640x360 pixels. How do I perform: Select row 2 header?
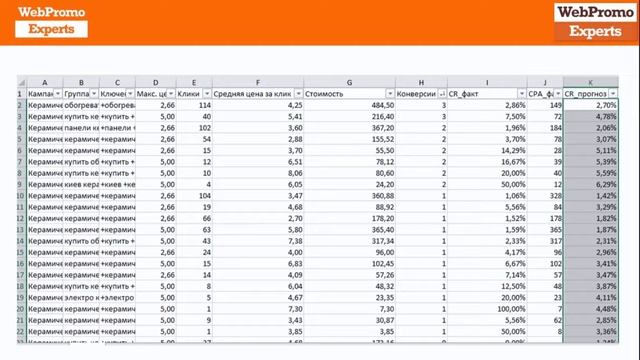[x=22, y=105]
